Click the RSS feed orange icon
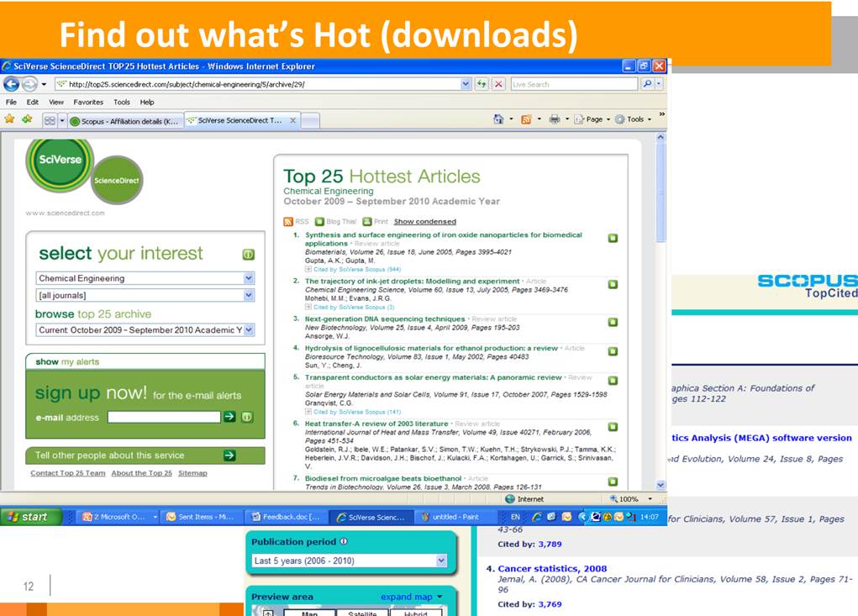 coord(288,222)
